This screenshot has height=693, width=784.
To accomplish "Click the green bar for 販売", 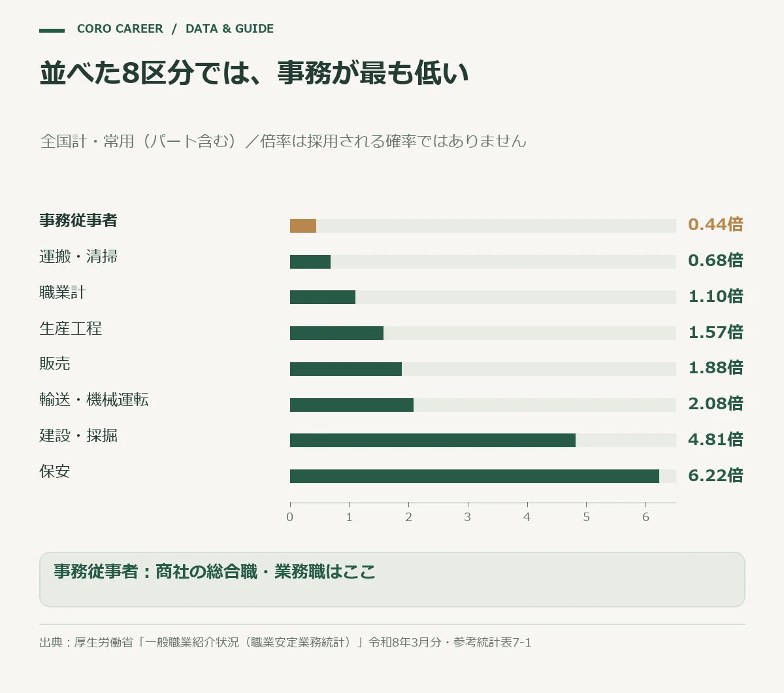I will coord(346,369).
